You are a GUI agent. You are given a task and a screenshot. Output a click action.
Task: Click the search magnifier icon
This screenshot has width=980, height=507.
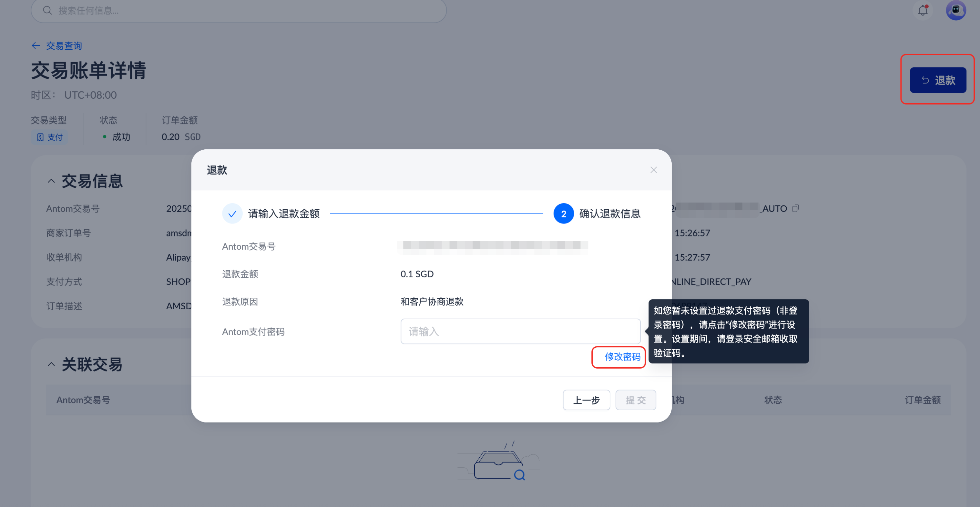click(47, 10)
